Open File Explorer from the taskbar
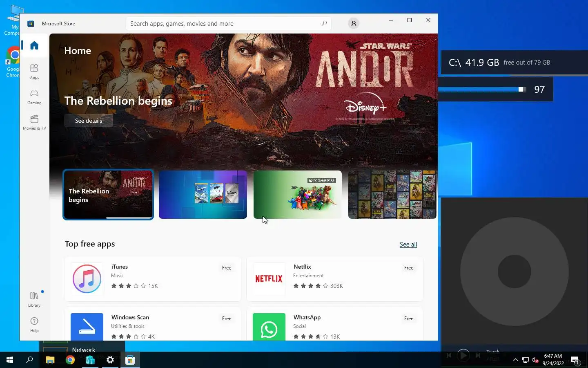Viewport: 588px width, 368px height. pyautogui.click(x=50, y=360)
